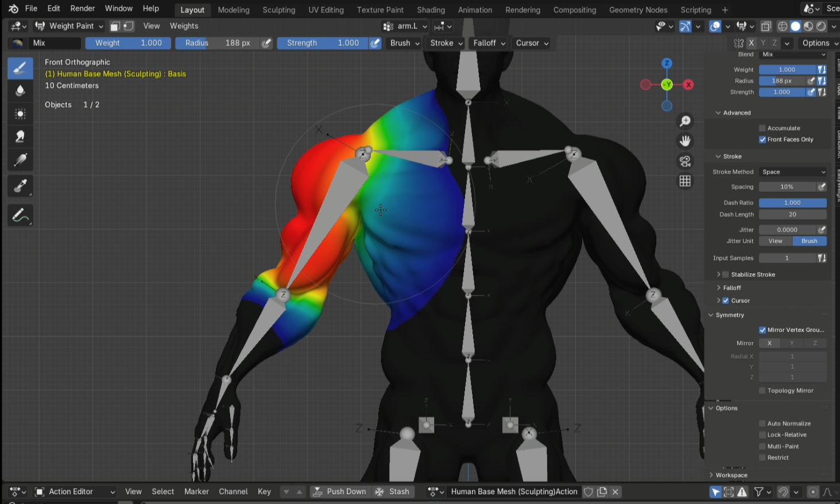Open the Render menu

click(x=83, y=9)
